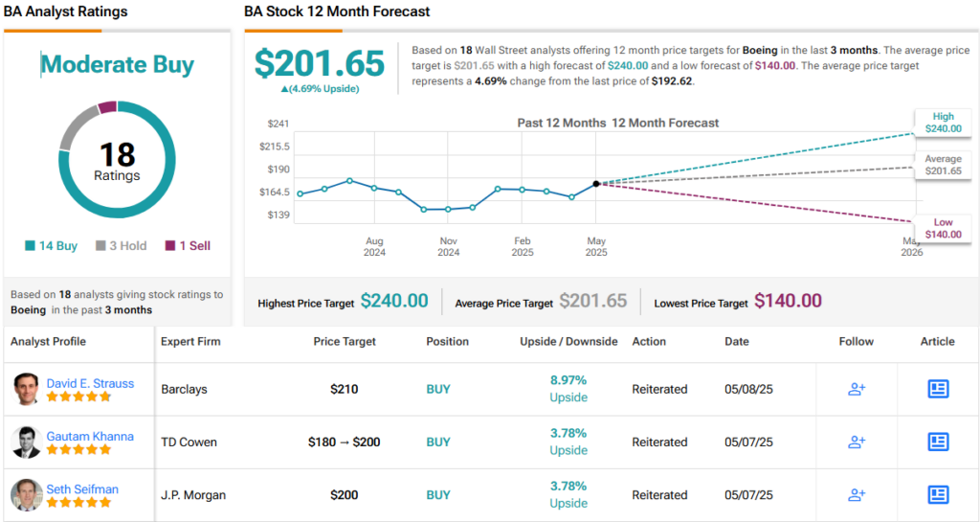Click the 3 Hold legend swatch

[x=100, y=246]
